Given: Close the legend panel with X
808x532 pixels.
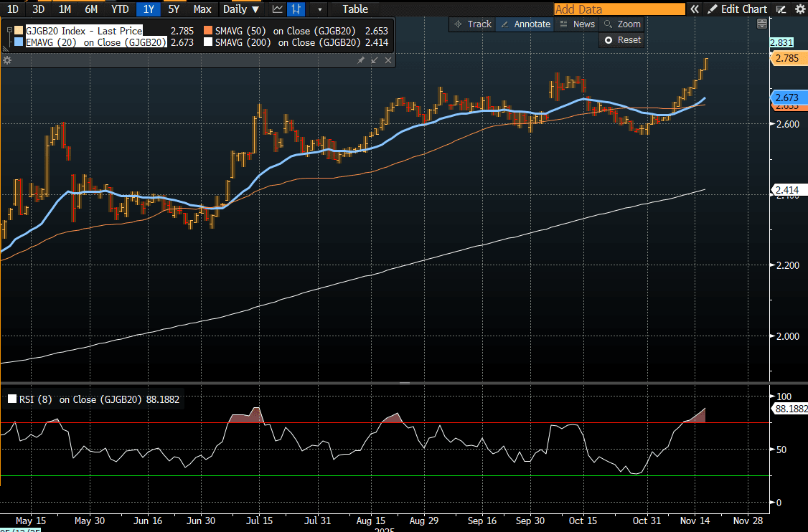Looking at the screenshot, I should (388, 60).
